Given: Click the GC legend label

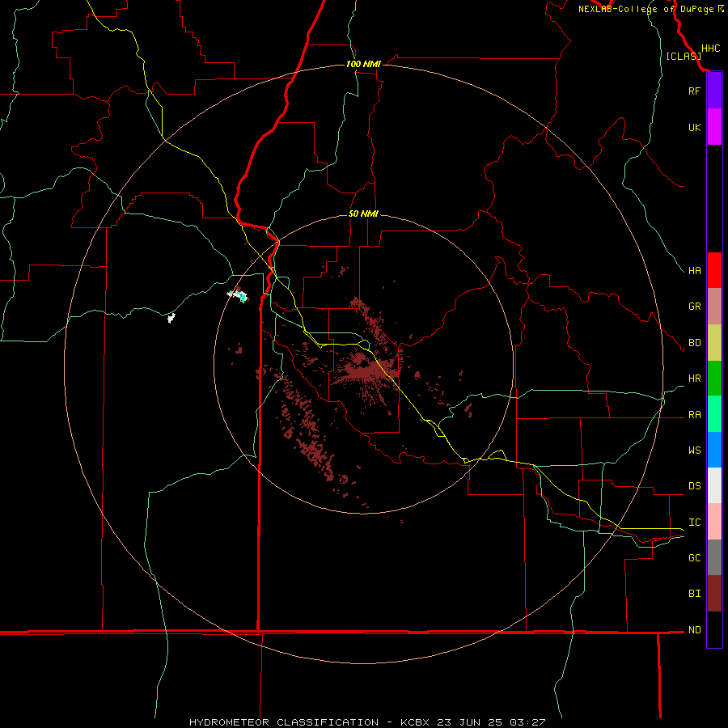Looking at the screenshot, I should [694, 558].
